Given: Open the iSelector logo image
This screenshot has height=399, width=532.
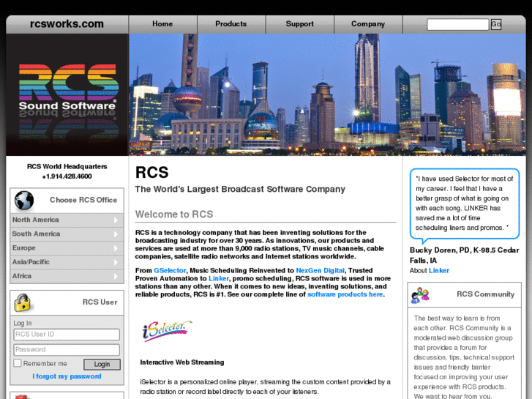Looking at the screenshot, I should tap(167, 330).
